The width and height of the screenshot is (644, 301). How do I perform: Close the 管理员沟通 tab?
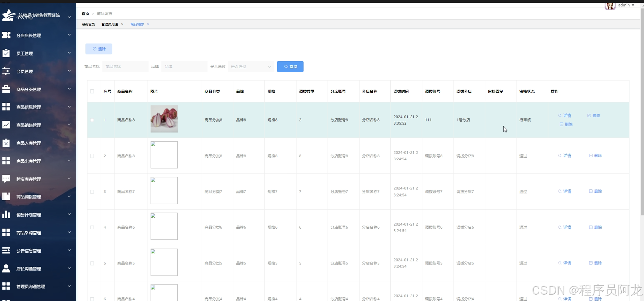(x=122, y=24)
